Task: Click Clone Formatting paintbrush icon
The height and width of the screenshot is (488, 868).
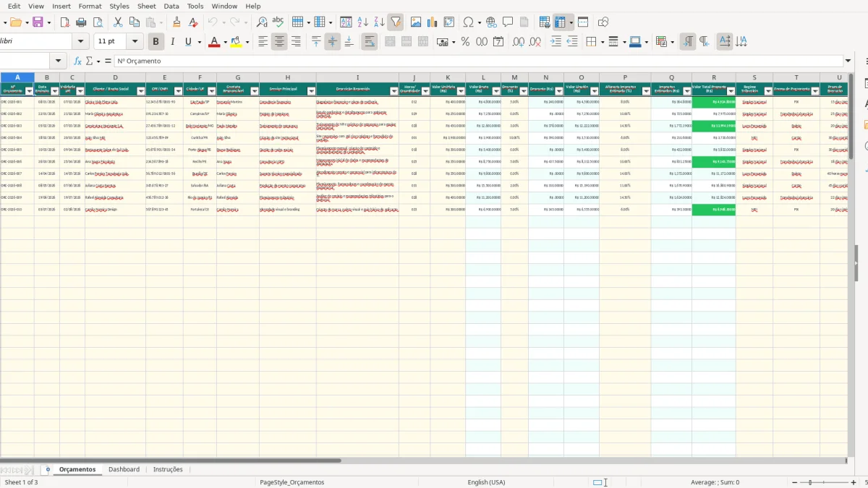Action: point(176,22)
